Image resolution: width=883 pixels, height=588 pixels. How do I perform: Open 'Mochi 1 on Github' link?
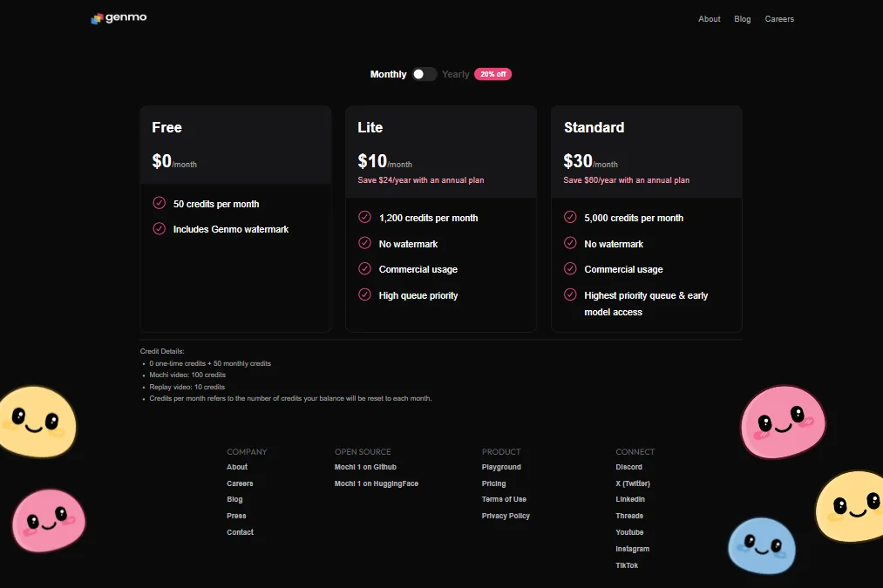(365, 467)
